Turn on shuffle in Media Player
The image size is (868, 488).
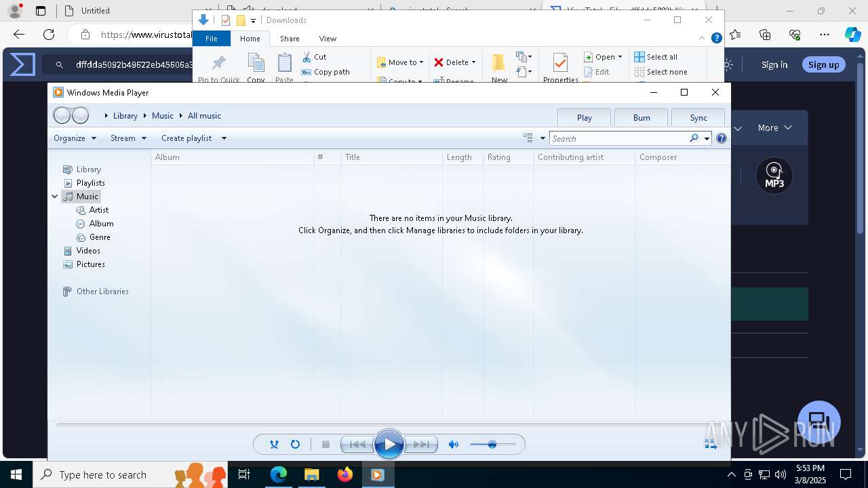tap(274, 445)
